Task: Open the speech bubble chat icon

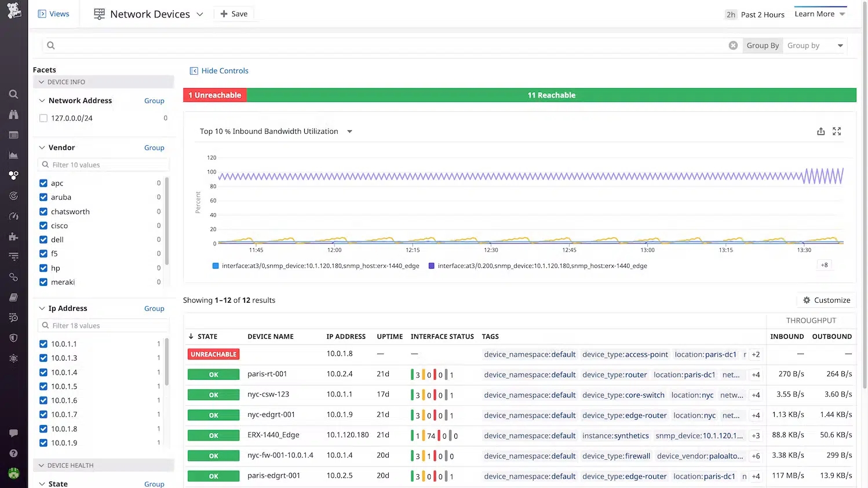Action: click(x=13, y=433)
